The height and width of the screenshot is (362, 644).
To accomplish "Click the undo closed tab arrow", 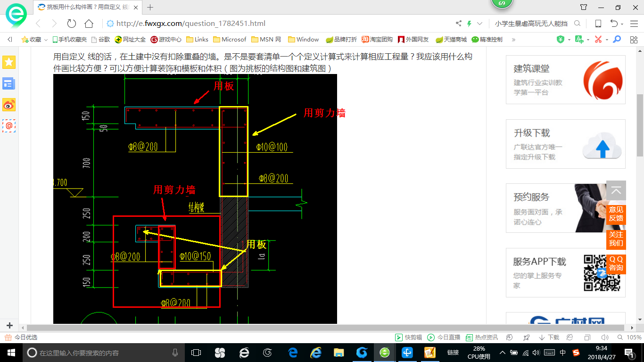I will (x=614, y=24).
